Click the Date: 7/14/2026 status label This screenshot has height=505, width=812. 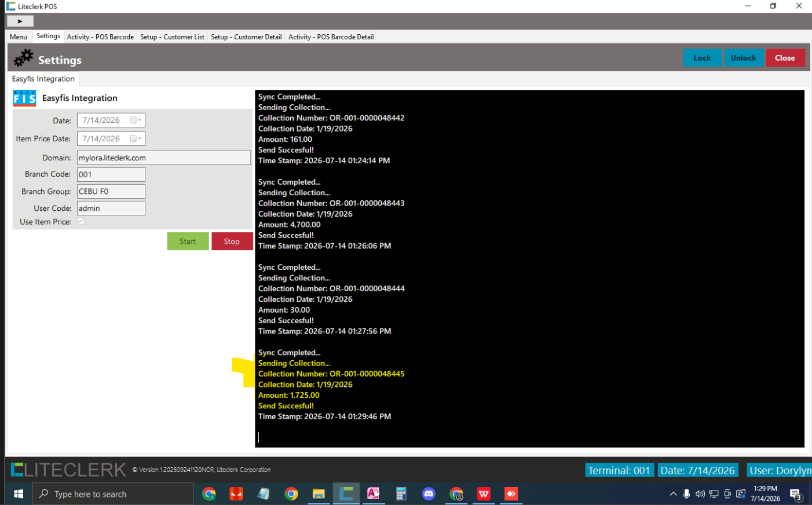(x=698, y=470)
